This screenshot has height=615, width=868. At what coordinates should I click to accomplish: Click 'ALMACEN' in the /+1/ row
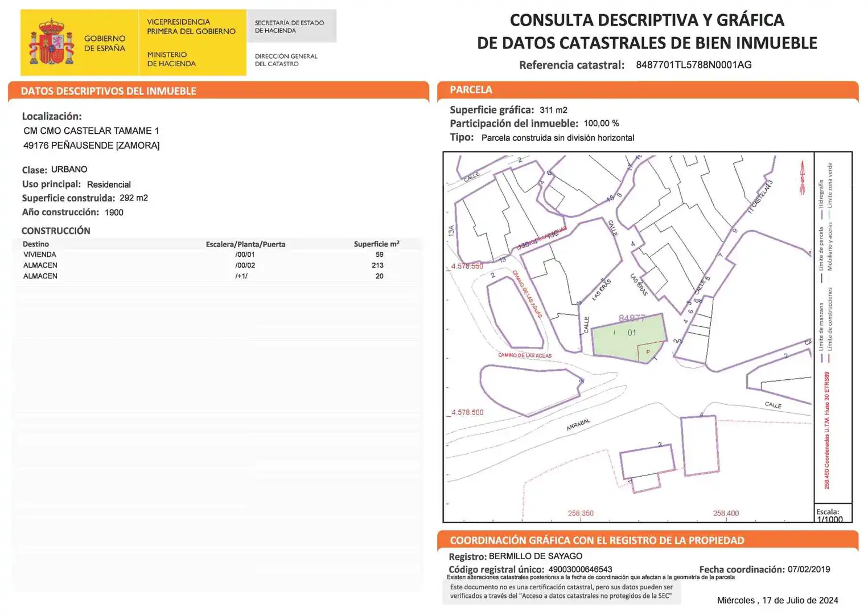pos(40,276)
